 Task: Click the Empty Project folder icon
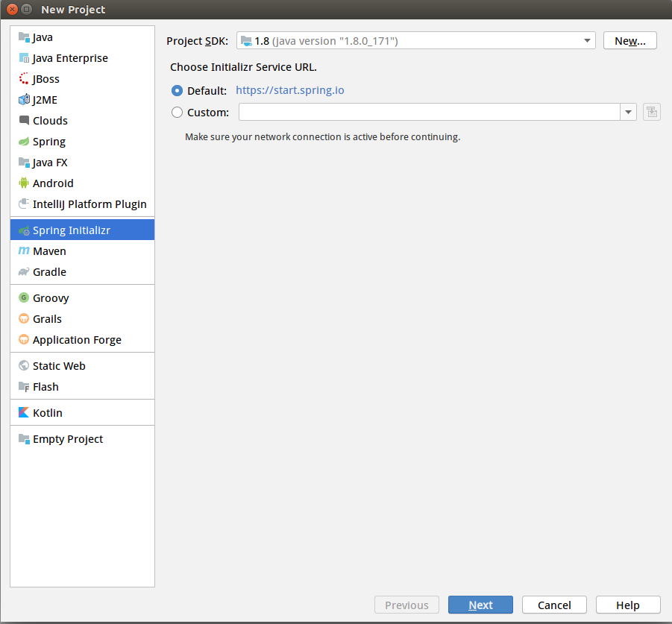[24, 438]
